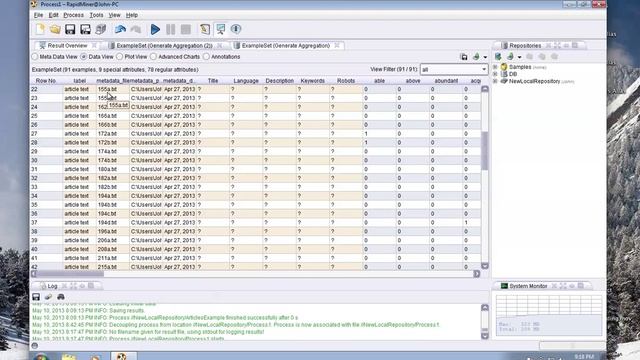Screen dimensions: 640x360
Task: Close the ExampleSet (Generate Aggregation) tab
Action: click(x=337, y=45)
